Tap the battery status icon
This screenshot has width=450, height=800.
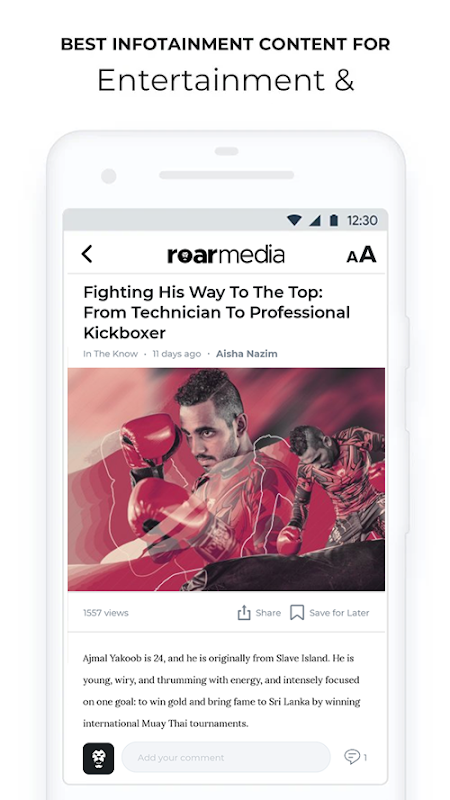pos(334,220)
